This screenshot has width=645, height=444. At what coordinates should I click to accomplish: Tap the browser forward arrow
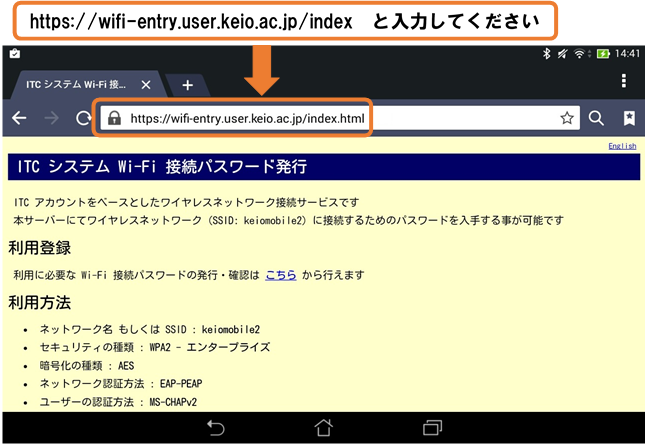click(52, 118)
